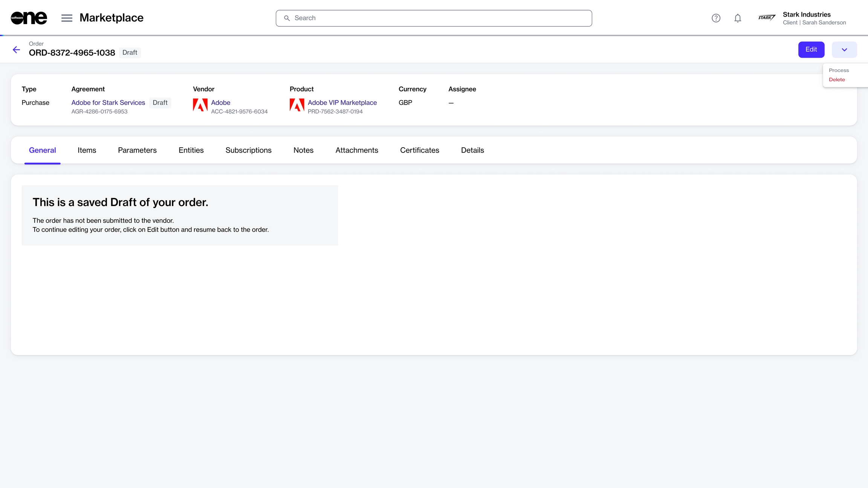
Task: Click the SoftwareOne logo
Action: (x=29, y=18)
